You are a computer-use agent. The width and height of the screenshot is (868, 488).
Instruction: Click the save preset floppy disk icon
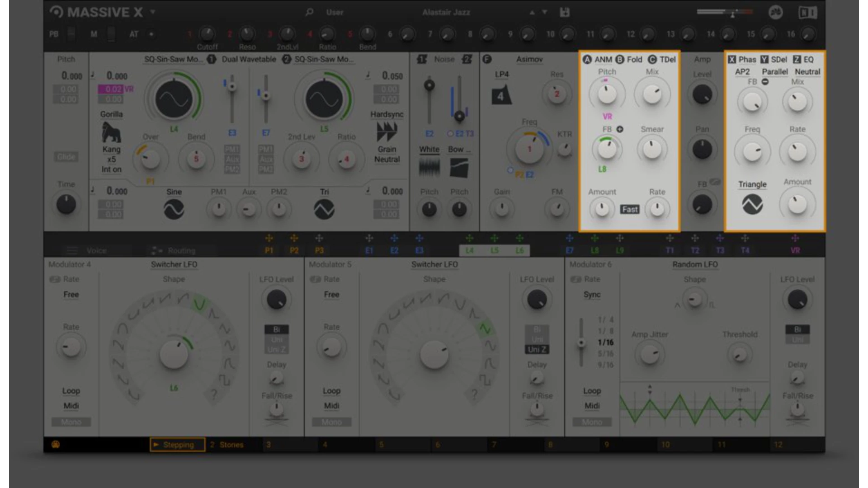(x=565, y=12)
